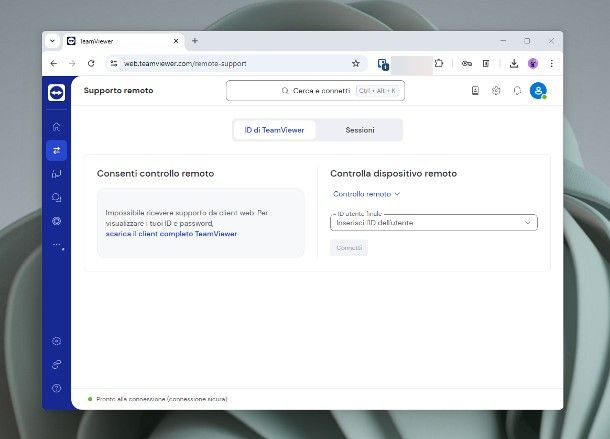Open the password key icon in toolbar
The width and height of the screenshot is (610, 439).
pyautogui.click(x=467, y=63)
